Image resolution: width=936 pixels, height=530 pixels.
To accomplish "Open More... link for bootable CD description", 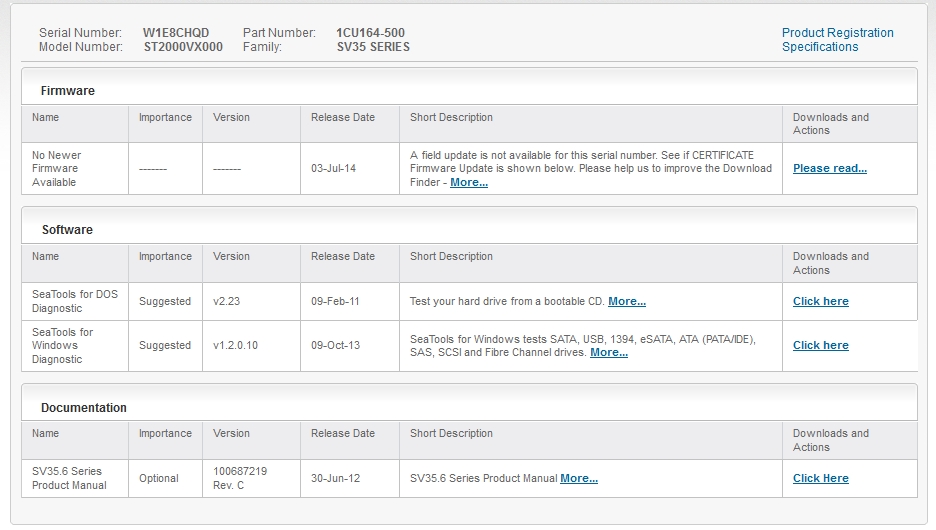I will [x=627, y=301].
